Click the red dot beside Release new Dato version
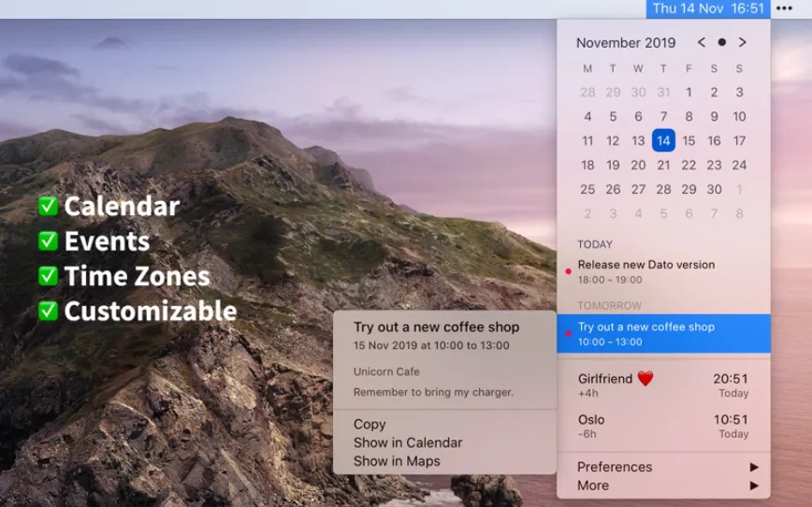This screenshot has width=812, height=507. (x=568, y=271)
